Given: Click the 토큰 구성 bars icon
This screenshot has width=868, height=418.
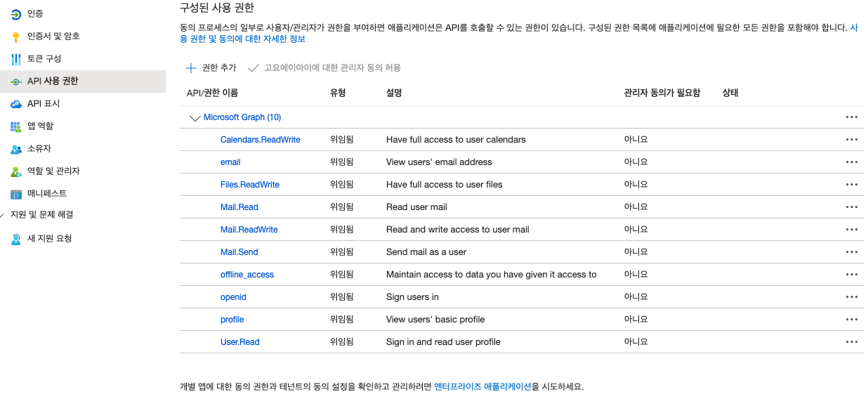Looking at the screenshot, I should coord(15,58).
